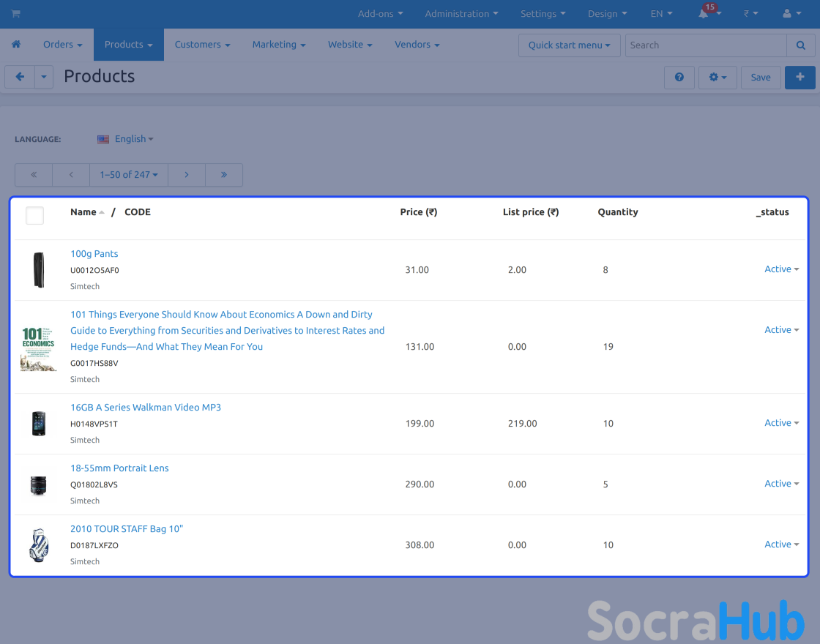The height and width of the screenshot is (644, 820).
Task: Go to the last page of products
Action: point(223,175)
